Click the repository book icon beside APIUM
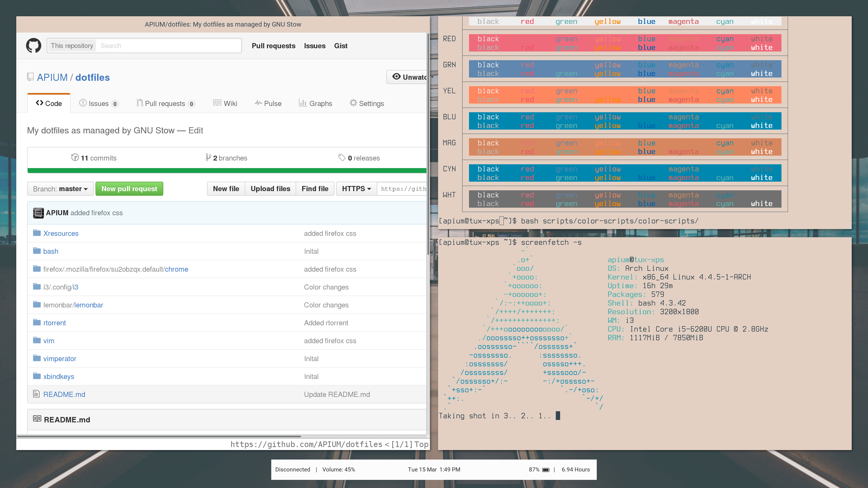 tap(30, 77)
